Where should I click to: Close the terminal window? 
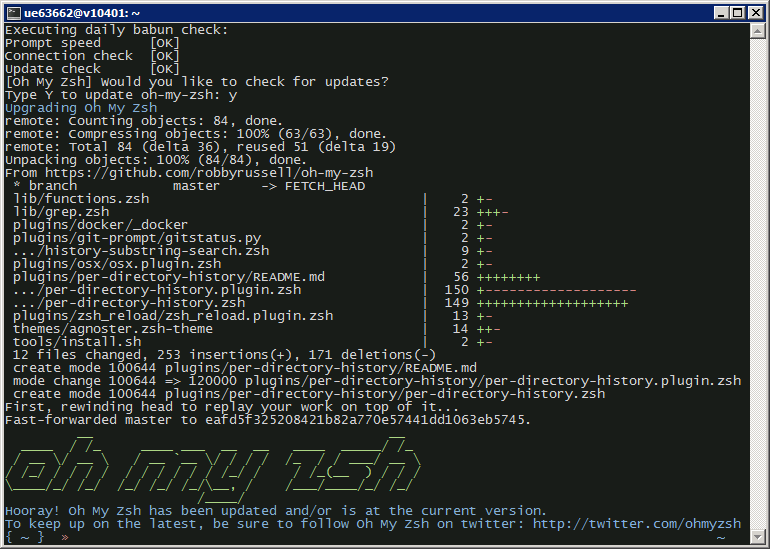pos(756,13)
